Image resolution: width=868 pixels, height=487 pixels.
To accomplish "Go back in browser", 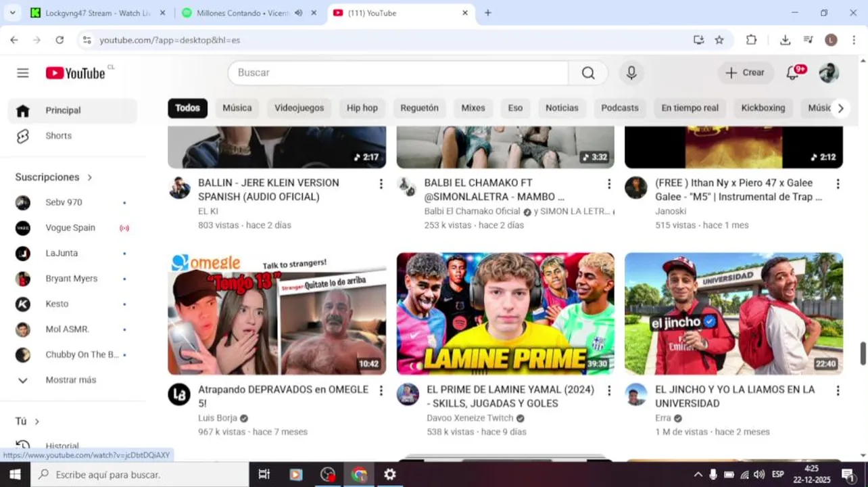I will click(14, 40).
